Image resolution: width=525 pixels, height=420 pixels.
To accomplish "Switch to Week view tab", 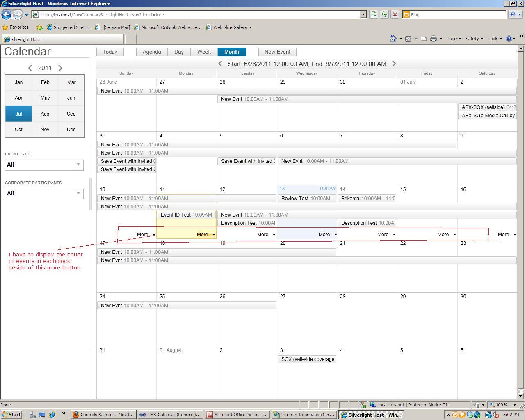I will [204, 52].
